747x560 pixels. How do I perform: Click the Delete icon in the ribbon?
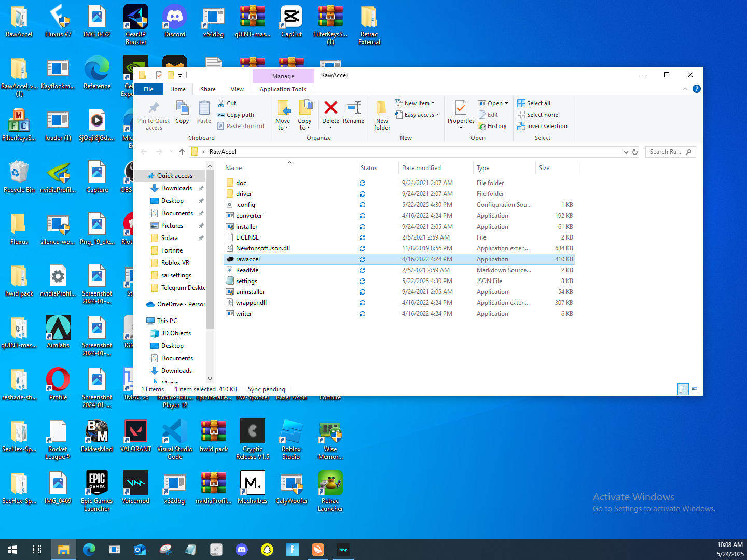pos(330,108)
